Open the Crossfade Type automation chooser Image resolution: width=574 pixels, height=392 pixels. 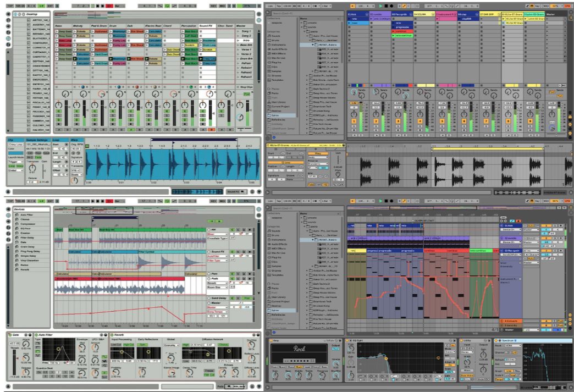218,238
